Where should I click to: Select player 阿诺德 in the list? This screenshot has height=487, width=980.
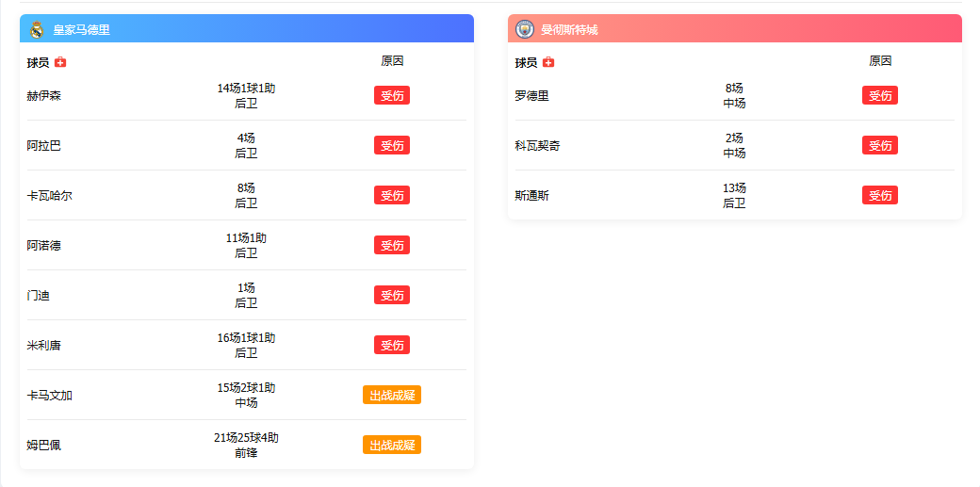tap(44, 245)
